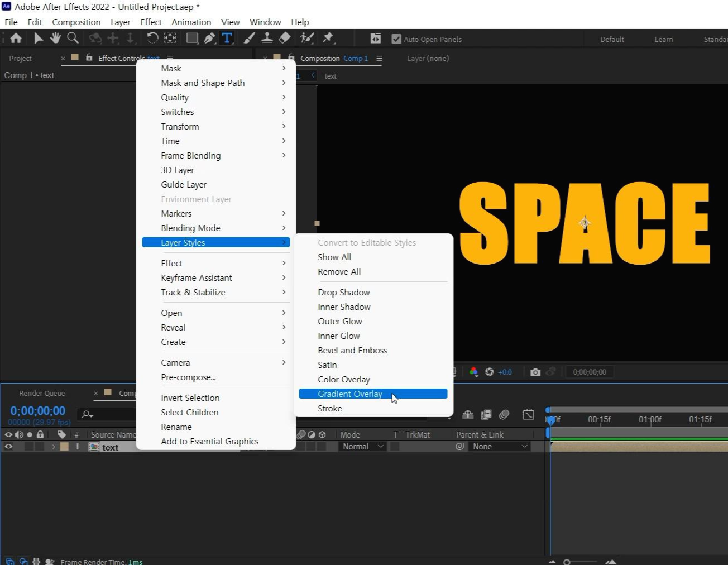Select the Rotation tool
Screen dimensions: 728x565
coord(152,38)
